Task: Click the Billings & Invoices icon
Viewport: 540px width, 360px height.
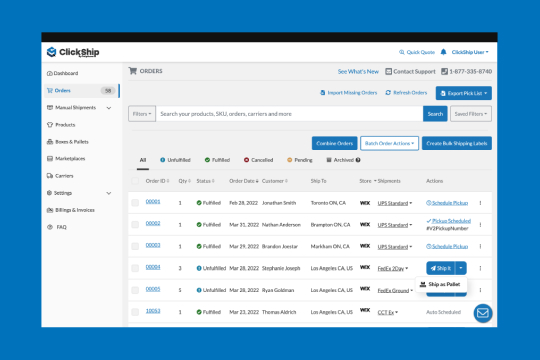Action: [50, 210]
